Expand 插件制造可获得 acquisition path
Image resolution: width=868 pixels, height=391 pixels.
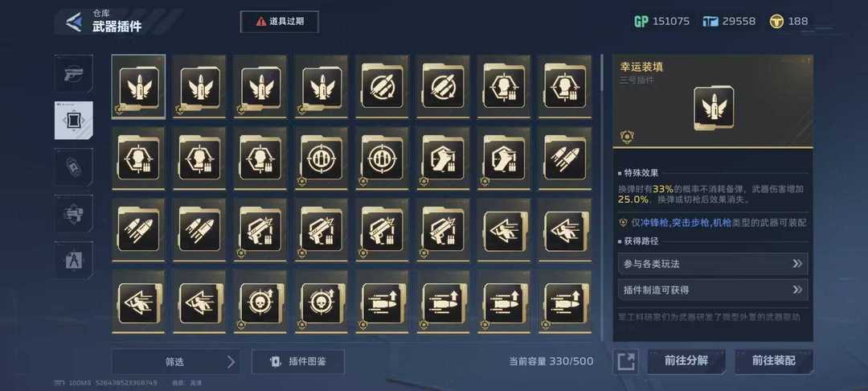[713, 290]
